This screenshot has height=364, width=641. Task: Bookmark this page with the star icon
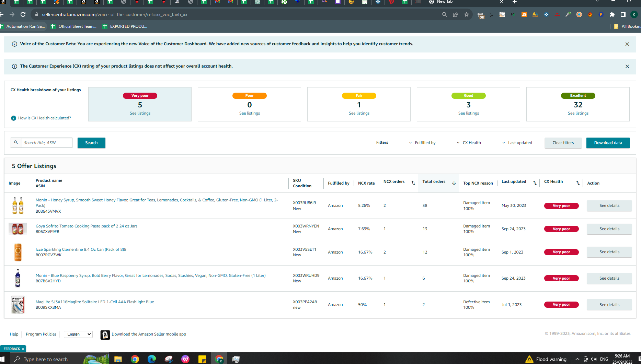(467, 14)
